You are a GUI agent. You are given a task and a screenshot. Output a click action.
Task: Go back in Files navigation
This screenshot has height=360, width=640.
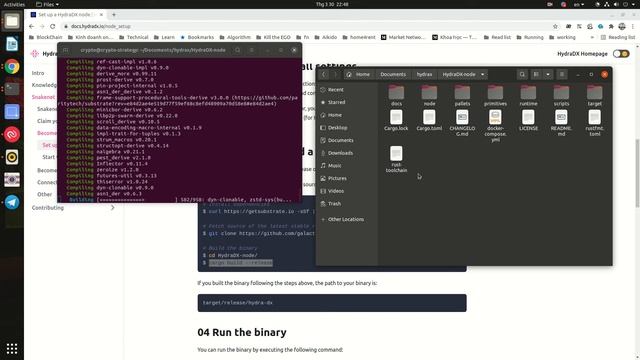pyautogui.click(x=324, y=74)
